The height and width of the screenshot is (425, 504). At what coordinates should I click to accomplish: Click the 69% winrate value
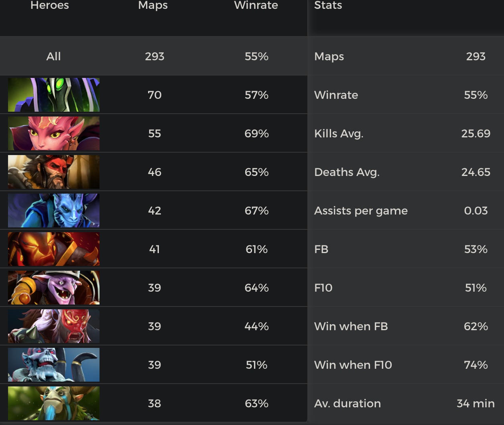[256, 133]
